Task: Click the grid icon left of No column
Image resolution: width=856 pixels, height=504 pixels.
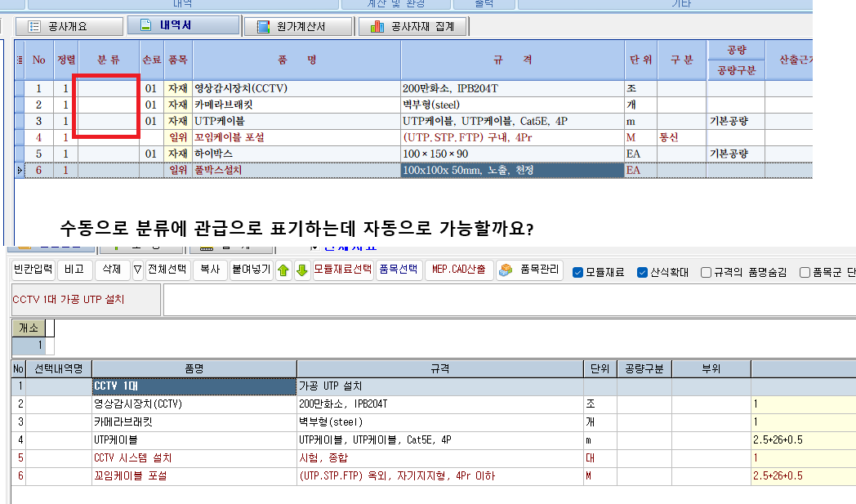Action: [x=20, y=60]
